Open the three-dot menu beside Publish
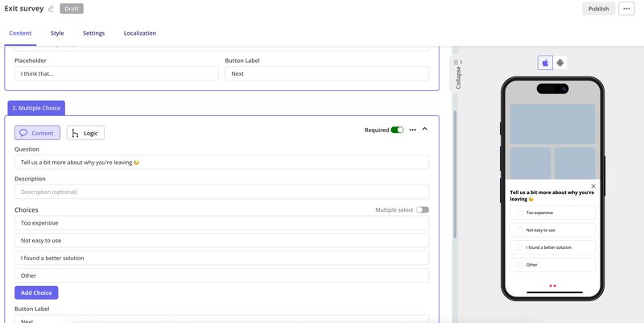The height and width of the screenshot is (323, 644). 626,9
